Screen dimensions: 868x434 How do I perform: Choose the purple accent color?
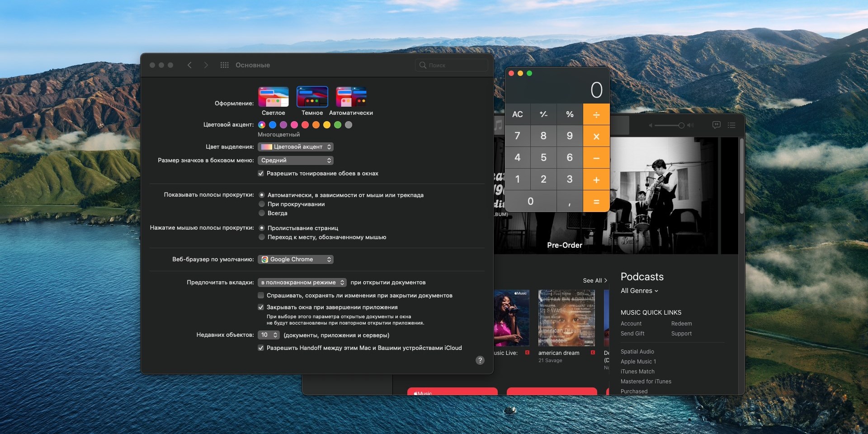point(283,125)
